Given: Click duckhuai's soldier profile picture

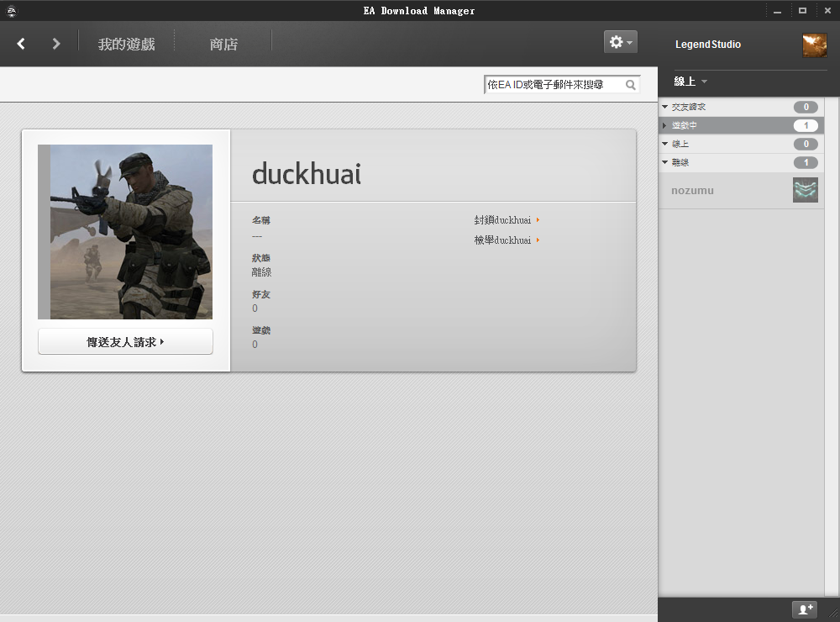Looking at the screenshot, I should click(x=125, y=232).
